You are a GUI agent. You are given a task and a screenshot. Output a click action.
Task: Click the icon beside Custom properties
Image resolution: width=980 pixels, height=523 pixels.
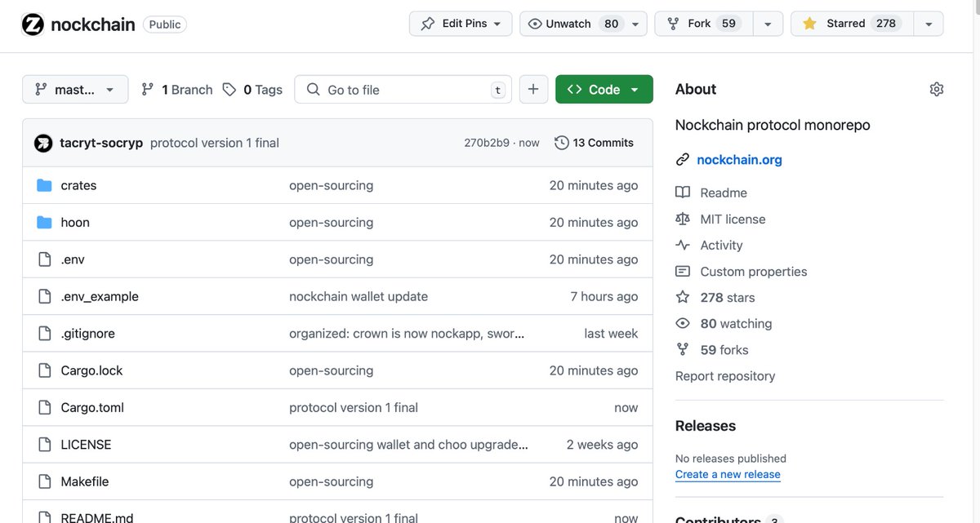683,271
